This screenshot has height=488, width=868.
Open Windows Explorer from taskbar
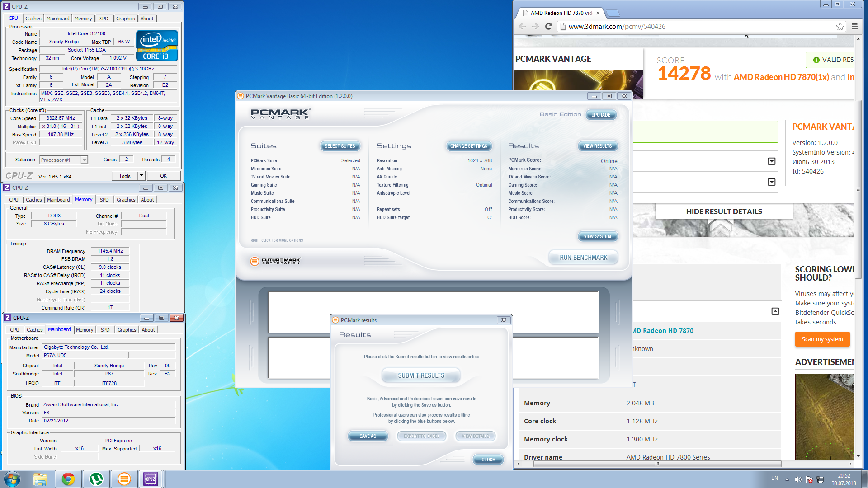[x=40, y=479]
